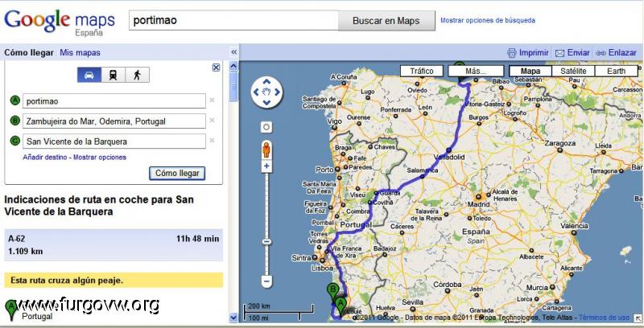Toggle the Tráfico layer

coord(422,71)
